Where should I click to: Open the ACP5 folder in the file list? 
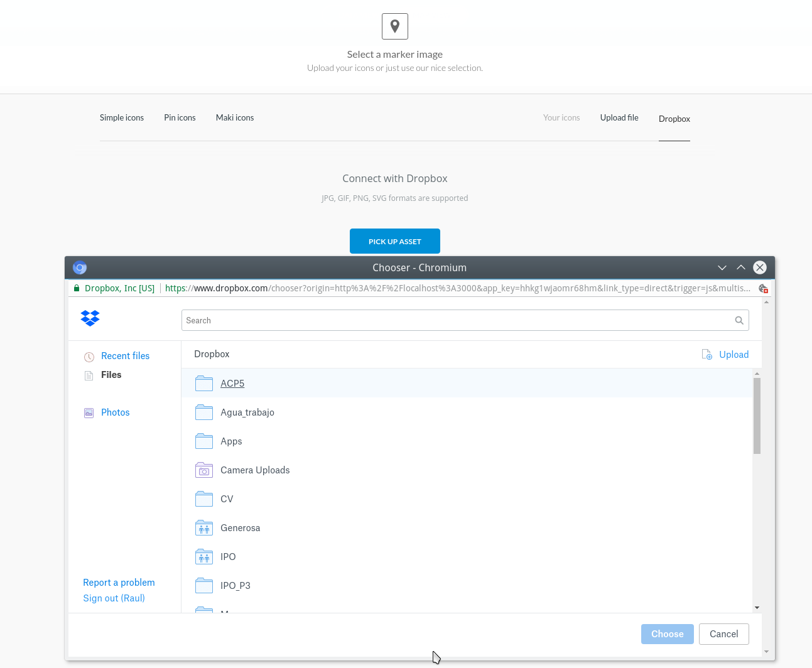232,383
